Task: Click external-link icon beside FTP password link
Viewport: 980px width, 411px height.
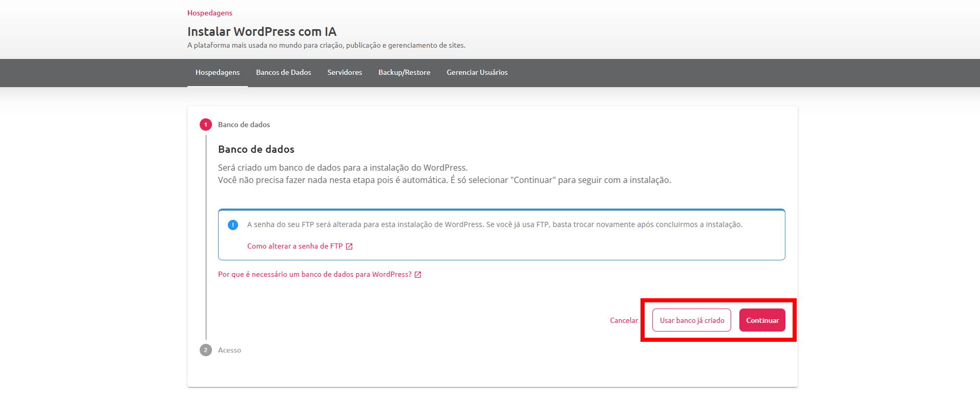Action: [x=349, y=246]
